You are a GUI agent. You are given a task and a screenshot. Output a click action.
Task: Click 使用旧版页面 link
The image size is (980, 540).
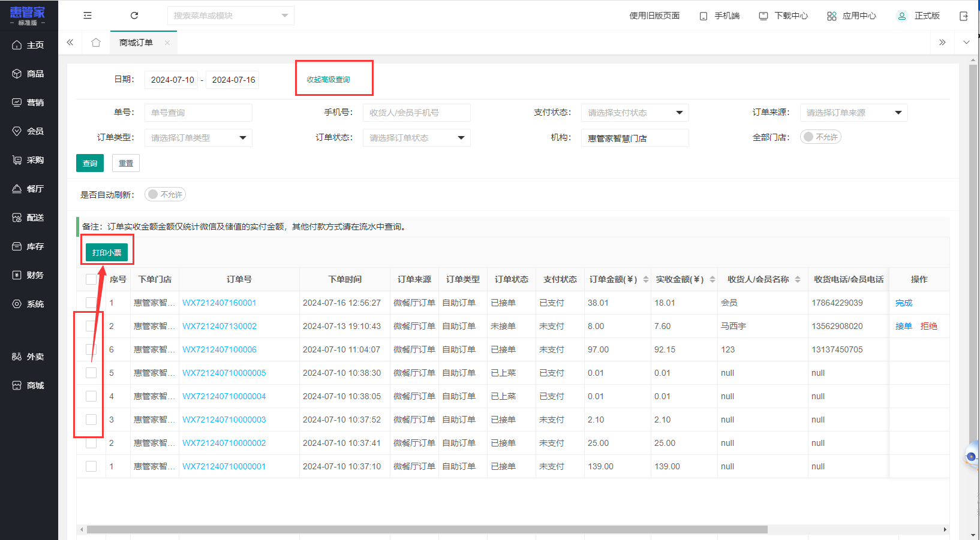(x=654, y=16)
